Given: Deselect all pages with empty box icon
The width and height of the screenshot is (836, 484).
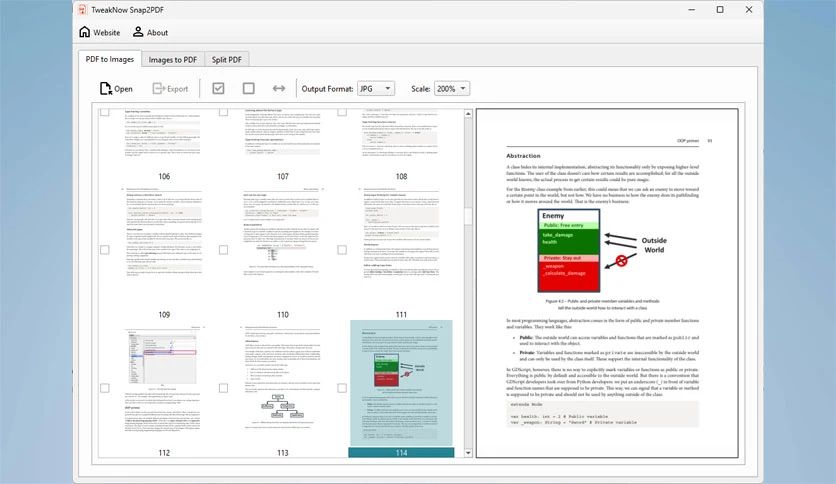Looking at the screenshot, I should 248,88.
